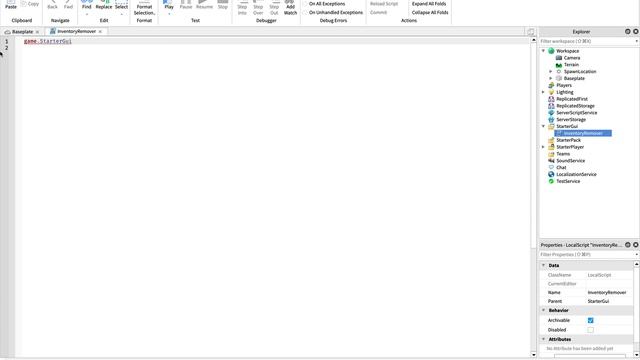Screen dimensions: 640x360
Task: Edit the Name property value
Action: pos(609,293)
